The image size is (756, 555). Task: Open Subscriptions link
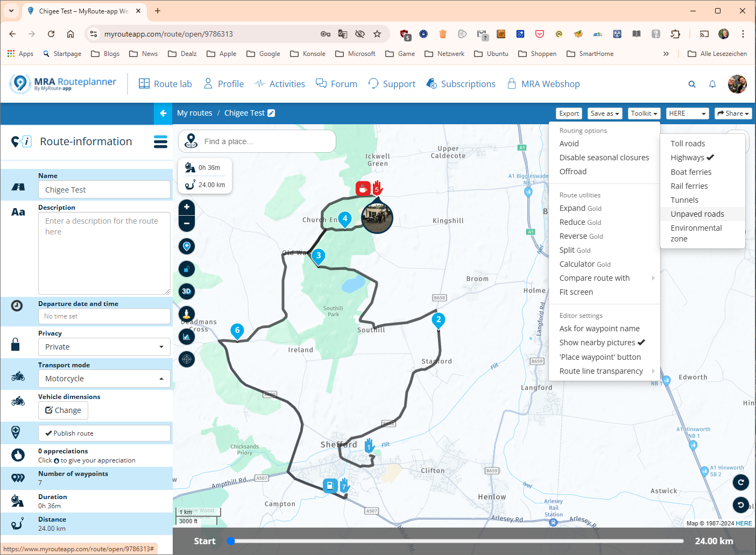[x=461, y=84]
